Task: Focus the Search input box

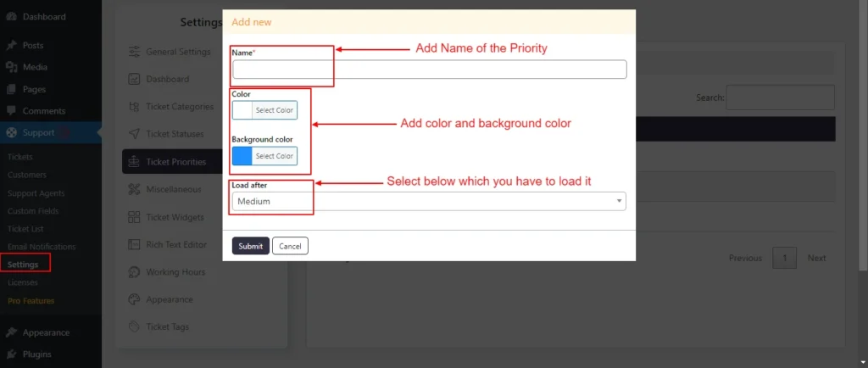Action: coord(781,98)
